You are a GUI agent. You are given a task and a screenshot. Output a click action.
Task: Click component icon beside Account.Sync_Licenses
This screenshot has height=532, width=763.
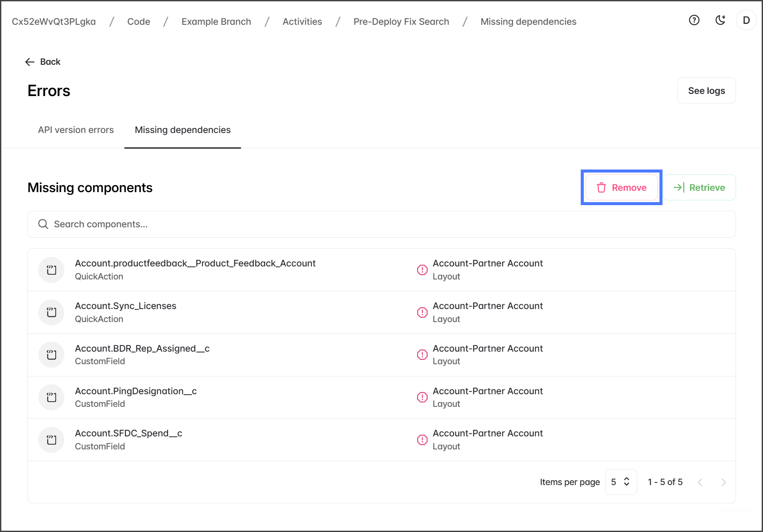click(x=51, y=313)
